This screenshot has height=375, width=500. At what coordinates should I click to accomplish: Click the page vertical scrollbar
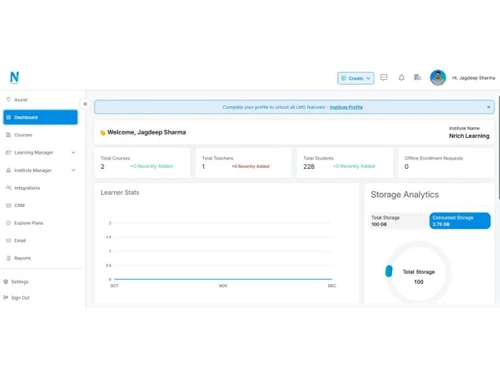click(x=499, y=148)
